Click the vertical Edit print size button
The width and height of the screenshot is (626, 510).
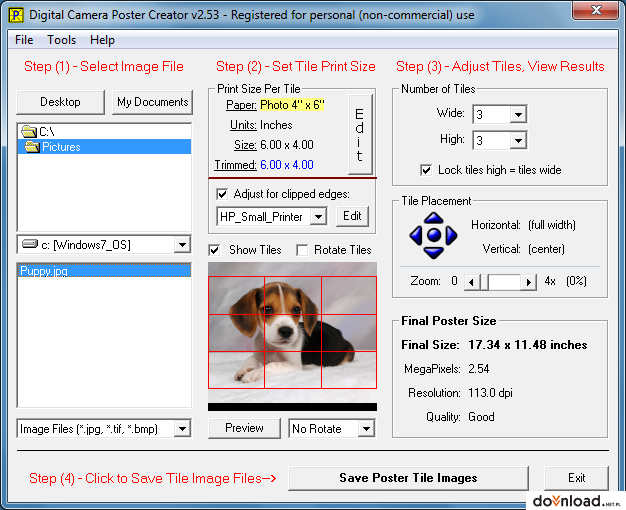(x=360, y=135)
